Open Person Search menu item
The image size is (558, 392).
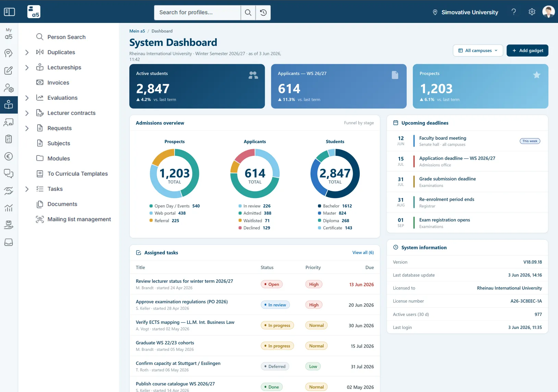click(61, 37)
